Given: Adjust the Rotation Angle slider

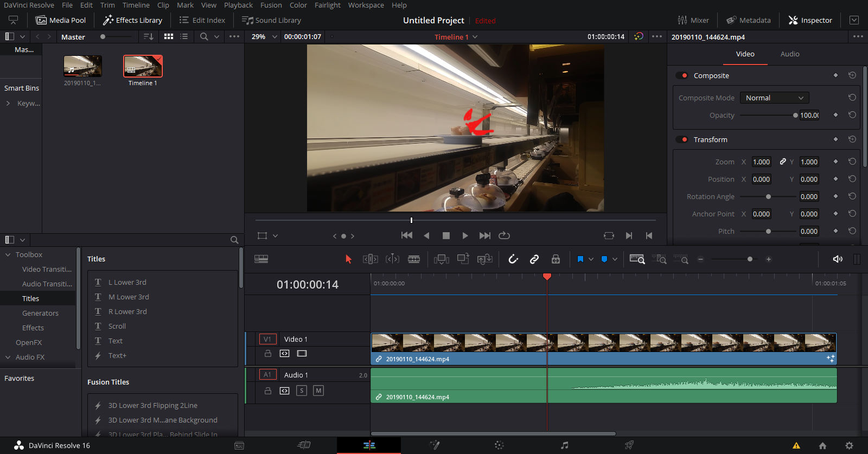Looking at the screenshot, I should click(769, 196).
